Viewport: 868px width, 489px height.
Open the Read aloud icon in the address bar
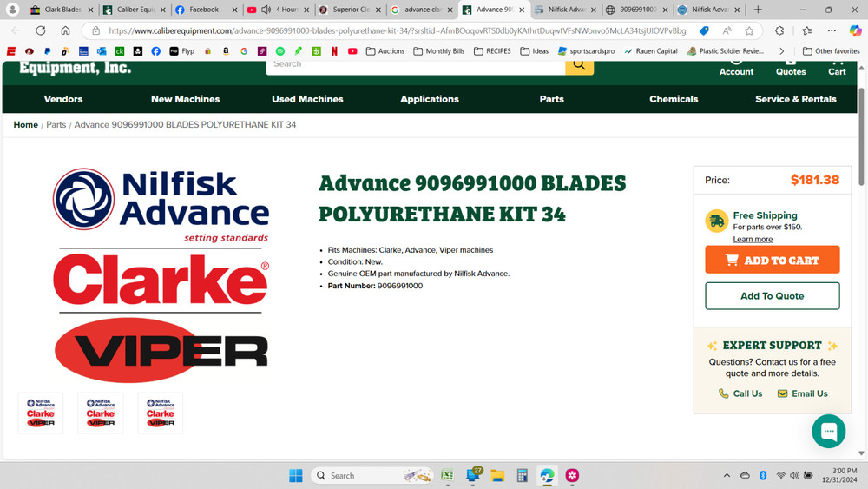(727, 30)
